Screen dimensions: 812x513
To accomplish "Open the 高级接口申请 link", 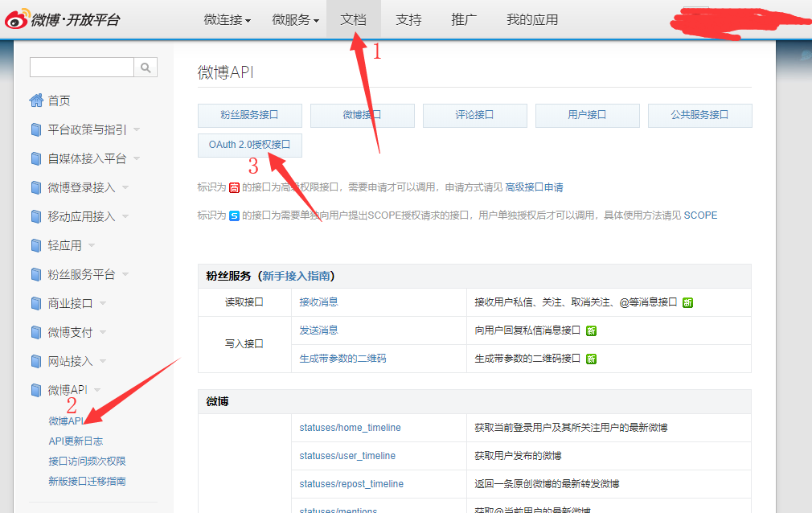I will (x=535, y=187).
